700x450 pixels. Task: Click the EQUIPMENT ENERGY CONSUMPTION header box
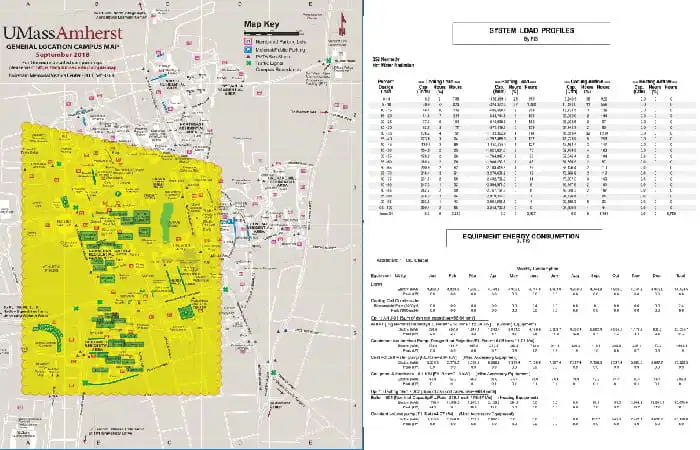coord(521,238)
